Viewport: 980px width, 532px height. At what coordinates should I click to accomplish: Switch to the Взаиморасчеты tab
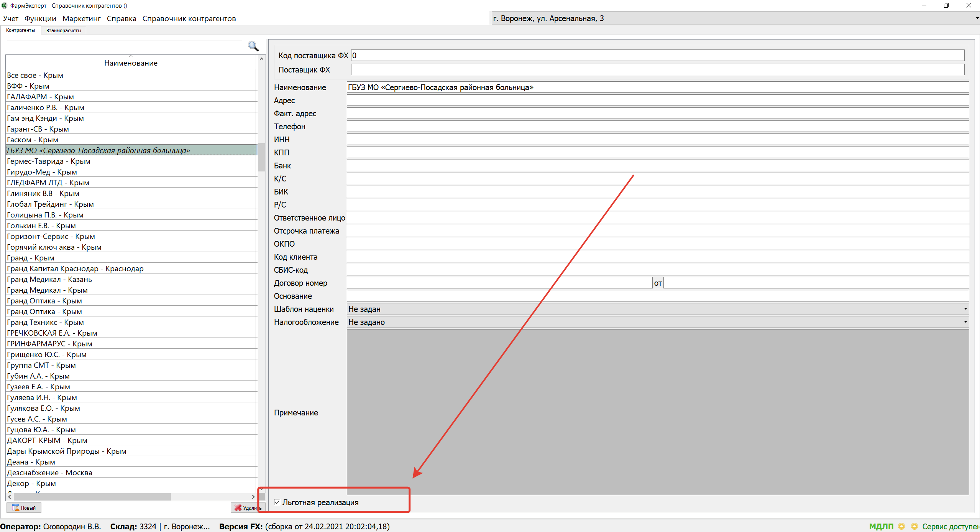coord(64,30)
